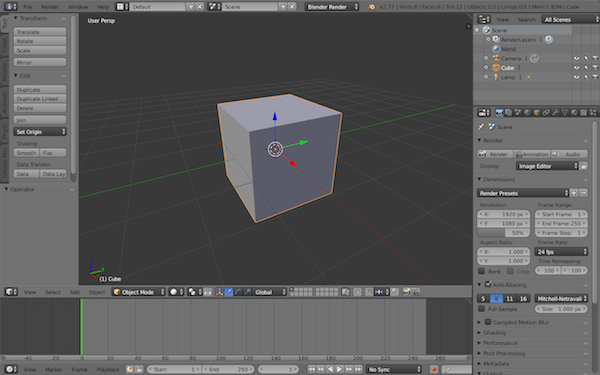Click the Duplicate button
This screenshot has width=600, height=375.
(40, 89)
